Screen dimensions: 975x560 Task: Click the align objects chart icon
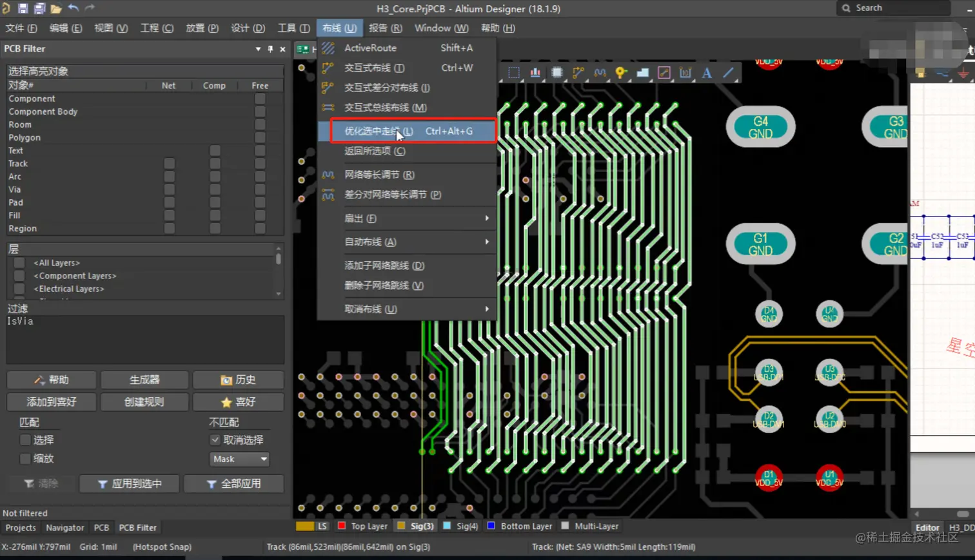click(535, 73)
